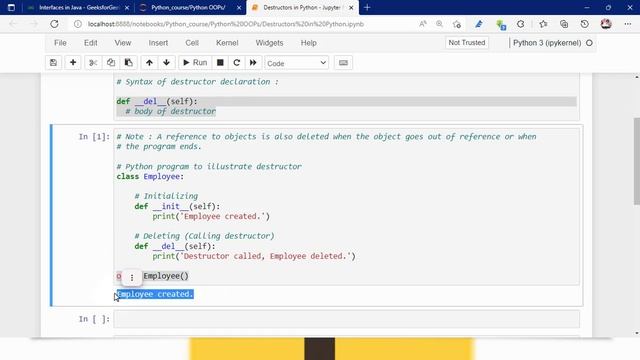
Task: Open the user profile avatar
Action: (606, 24)
